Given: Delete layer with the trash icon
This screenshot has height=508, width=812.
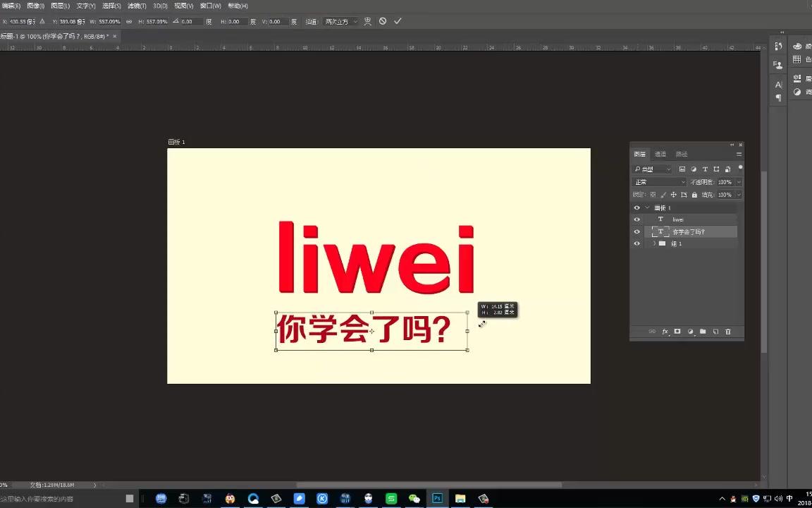Looking at the screenshot, I should (x=728, y=332).
